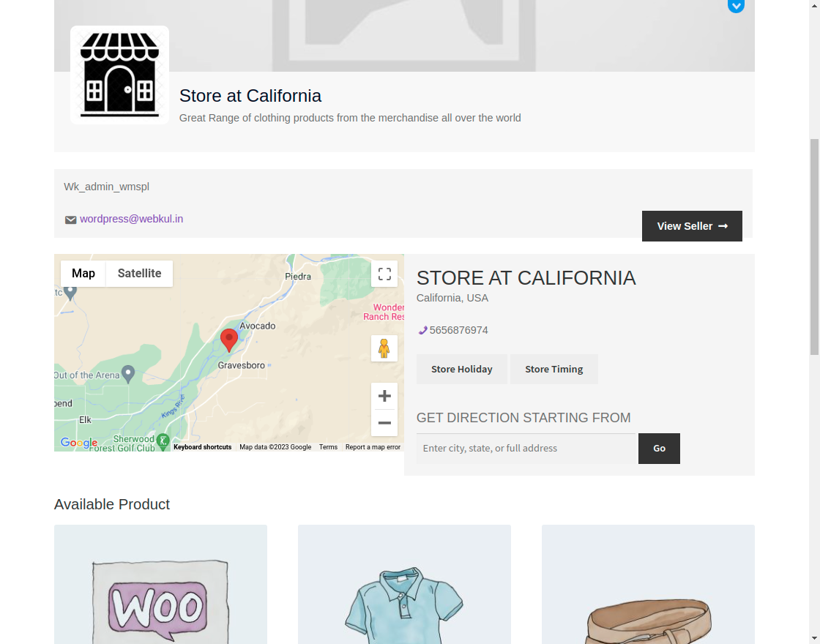Click the View Seller button
This screenshot has height=644, width=820.
(691, 226)
